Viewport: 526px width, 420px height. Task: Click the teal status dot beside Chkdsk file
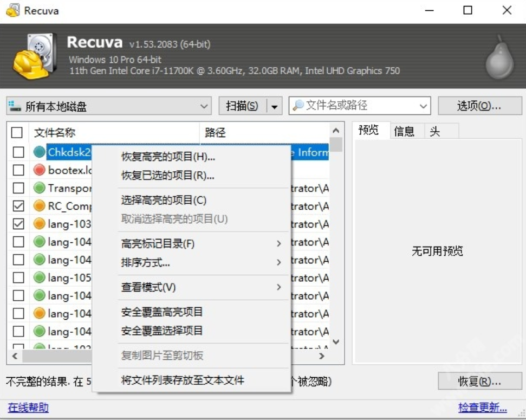coord(40,152)
